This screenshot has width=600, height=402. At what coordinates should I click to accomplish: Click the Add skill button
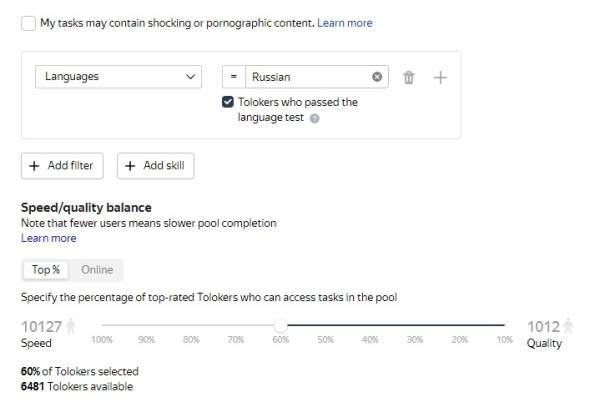click(x=156, y=166)
